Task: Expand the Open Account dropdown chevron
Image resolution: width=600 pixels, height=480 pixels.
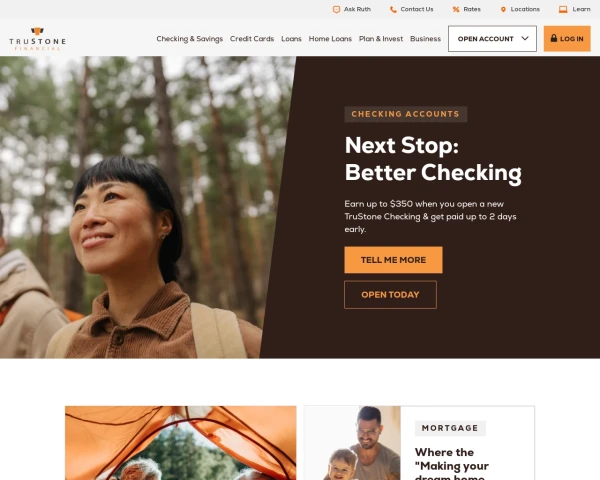Action: pyautogui.click(x=525, y=38)
